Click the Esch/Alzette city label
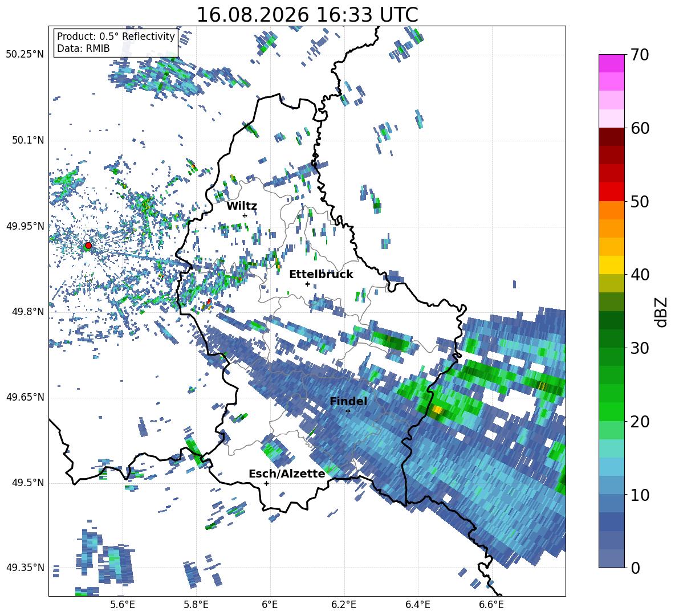 click(x=287, y=474)
